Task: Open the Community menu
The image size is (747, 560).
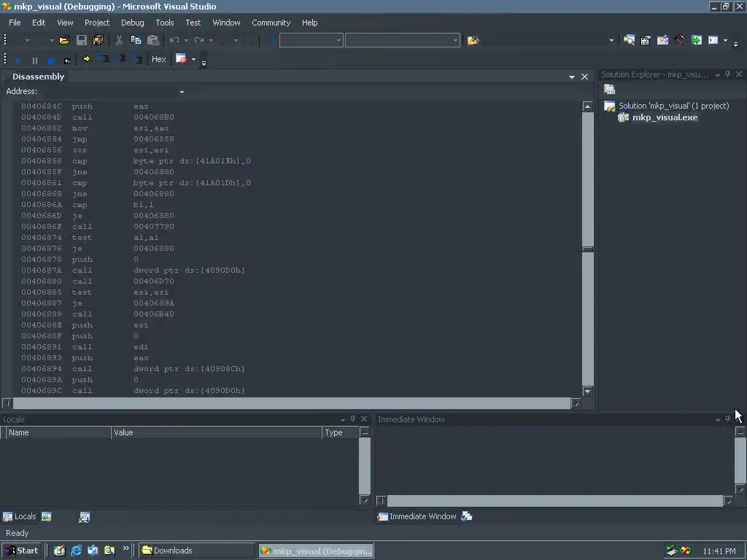Action: (271, 23)
